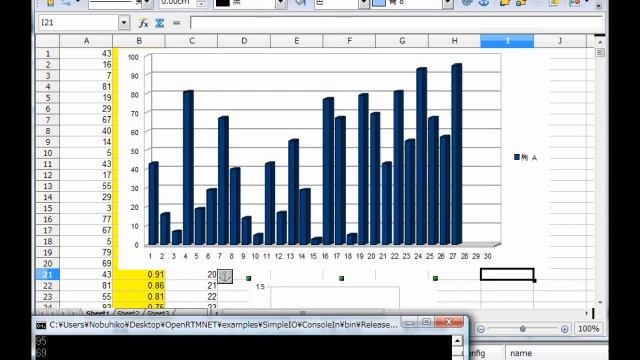Image resolution: width=640 pixels, height=360 pixels.
Task: Select the highlighted row 21 header
Action: 48,274
